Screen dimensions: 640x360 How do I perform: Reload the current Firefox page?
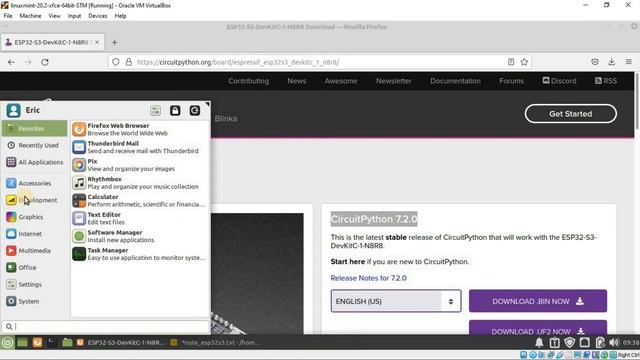(x=45, y=62)
